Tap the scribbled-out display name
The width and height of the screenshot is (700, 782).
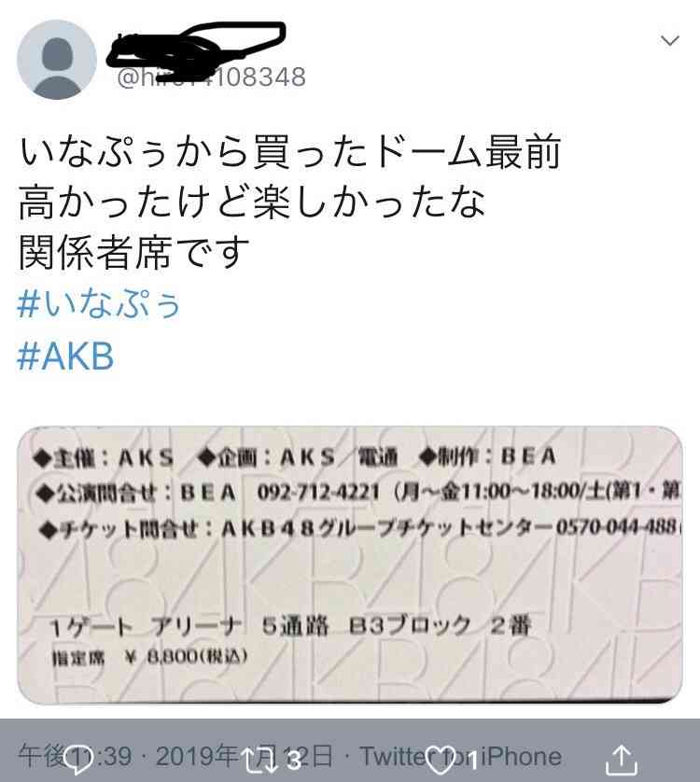pos(196,45)
